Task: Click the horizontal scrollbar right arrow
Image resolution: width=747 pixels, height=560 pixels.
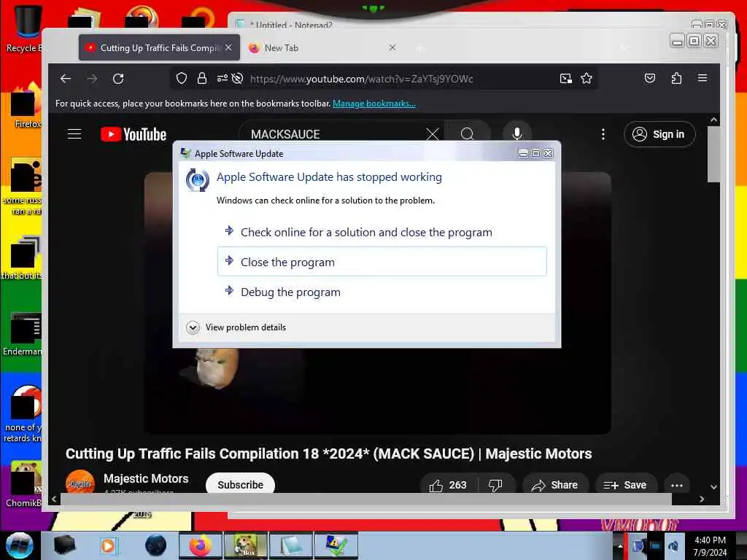Action: click(701, 499)
